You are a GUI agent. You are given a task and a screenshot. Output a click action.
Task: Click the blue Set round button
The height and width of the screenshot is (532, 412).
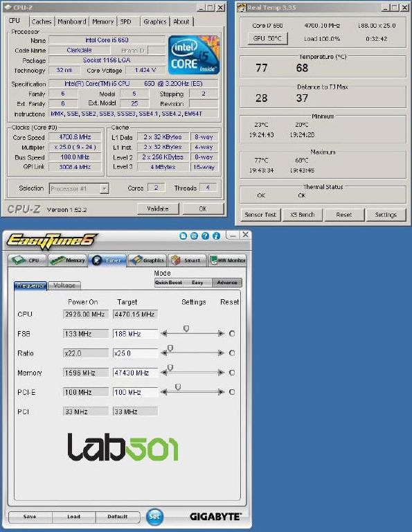tap(154, 516)
